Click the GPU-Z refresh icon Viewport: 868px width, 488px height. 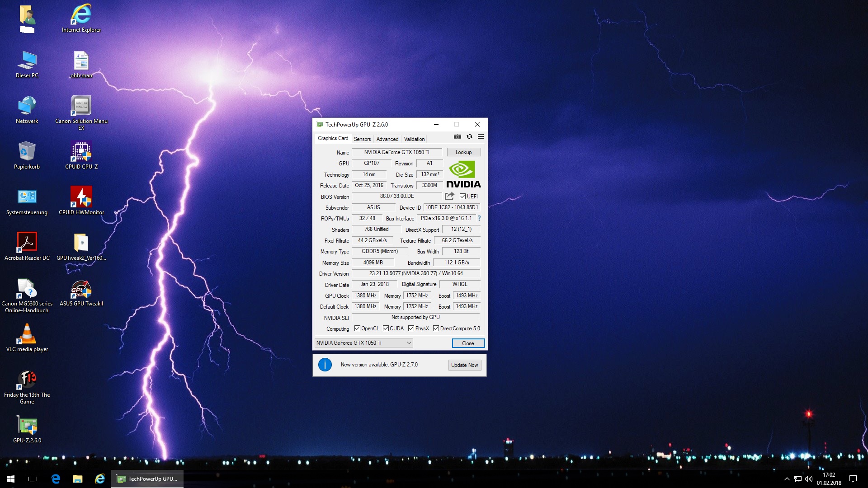click(x=469, y=136)
